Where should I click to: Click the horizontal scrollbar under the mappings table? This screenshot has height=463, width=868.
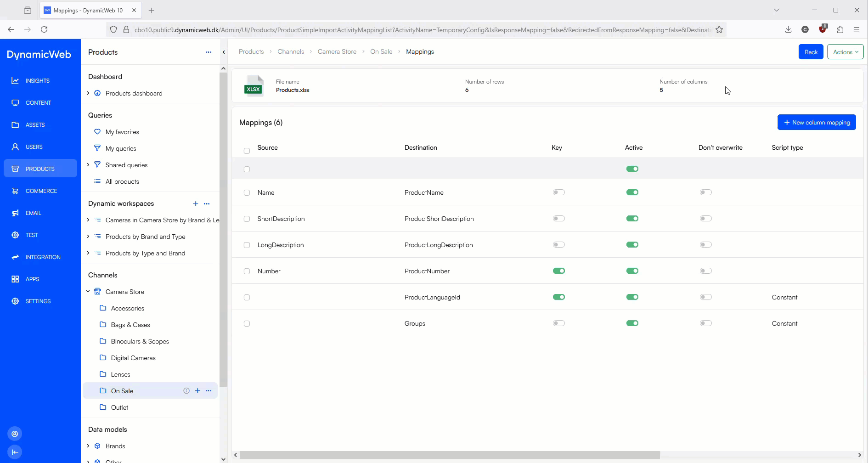(x=449, y=455)
